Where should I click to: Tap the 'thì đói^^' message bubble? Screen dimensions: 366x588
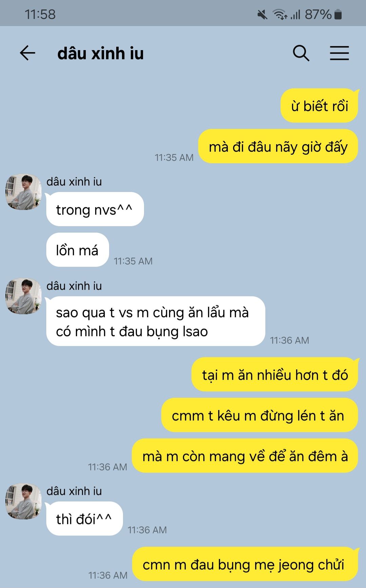coord(84,519)
